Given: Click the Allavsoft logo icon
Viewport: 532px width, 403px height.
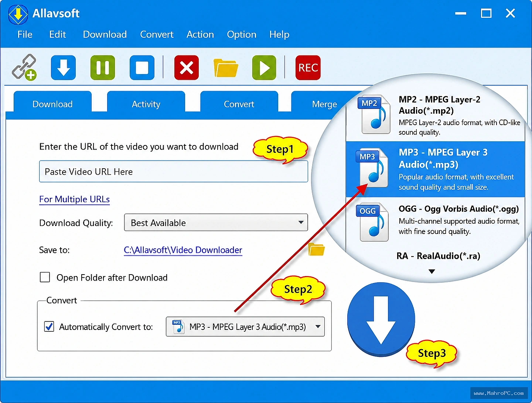Looking at the screenshot, I should pos(18,14).
